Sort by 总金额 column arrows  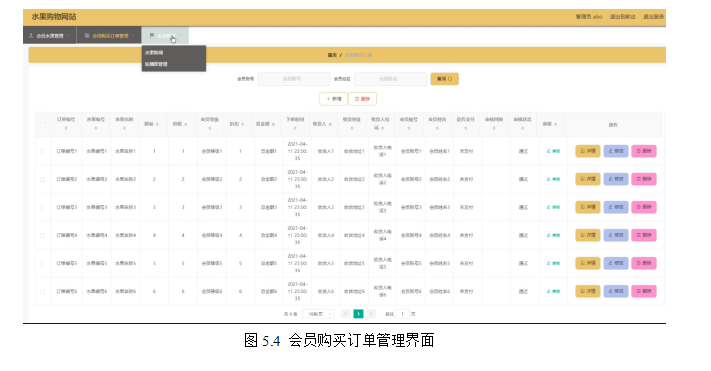click(x=273, y=124)
